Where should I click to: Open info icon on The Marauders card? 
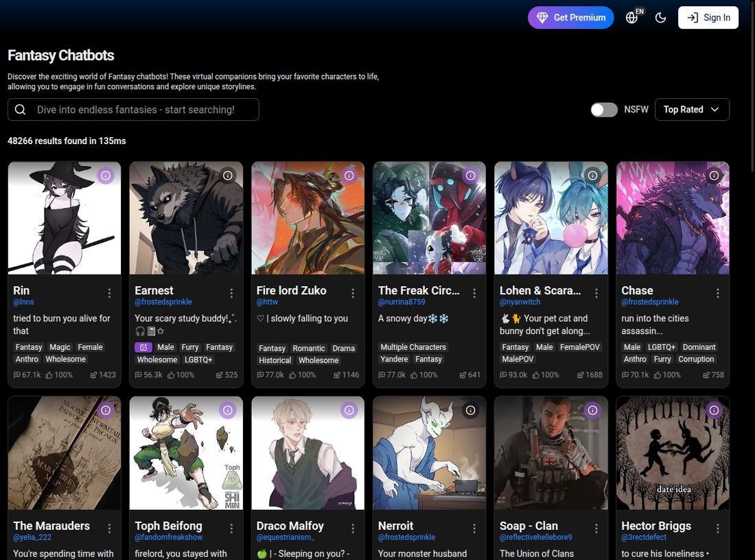[106, 410]
